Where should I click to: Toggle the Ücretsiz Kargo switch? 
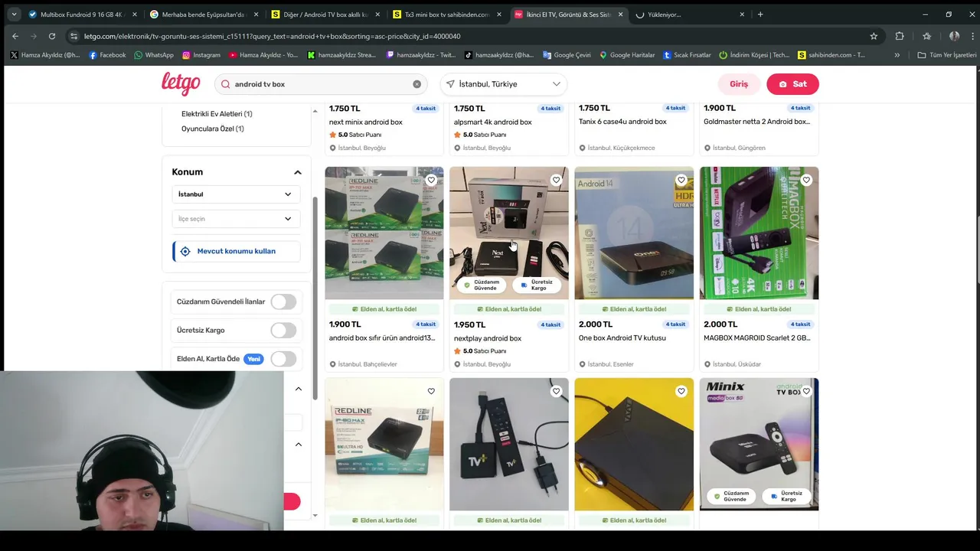[x=283, y=330]
